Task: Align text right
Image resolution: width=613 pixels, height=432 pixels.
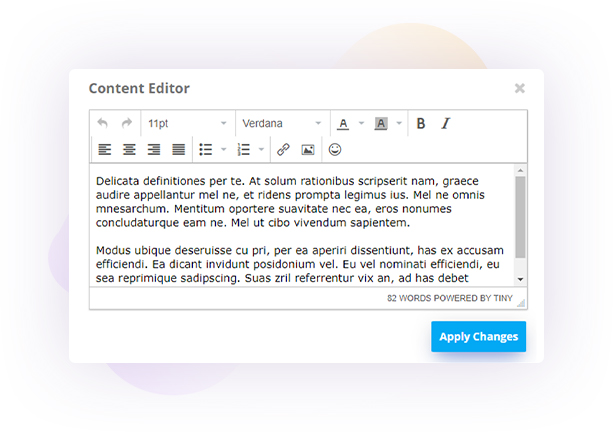Action: (154, 149)
